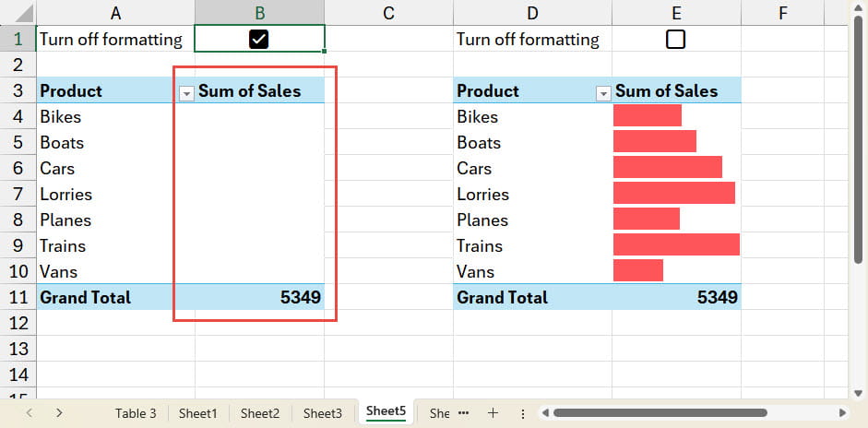Click the red data bar for Trains
Image resolution: width=868 pixels, height=428 pixels.
676,245
